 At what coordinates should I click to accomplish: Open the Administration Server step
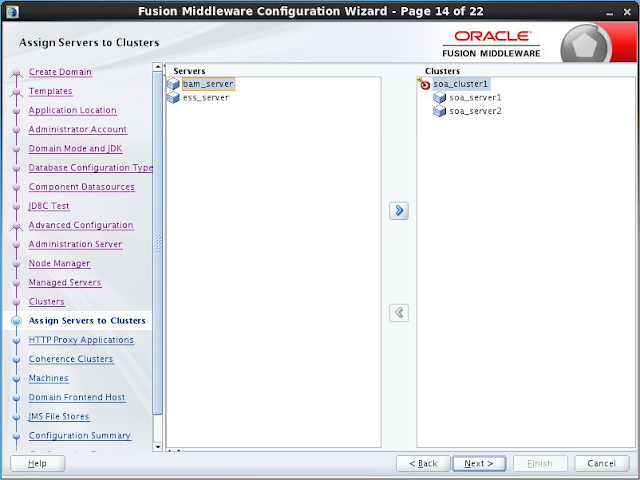point(76,244)
